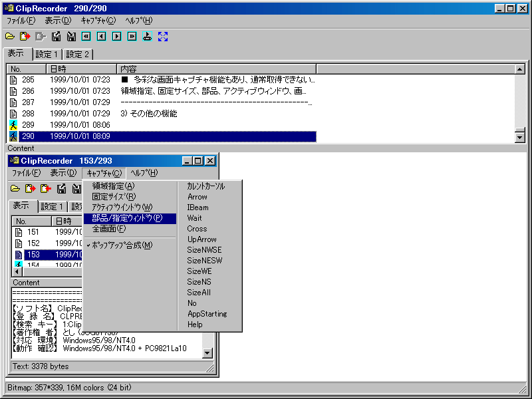Go to the previous record in main toolbar
The image size is (532, 399).
(102, 37)
